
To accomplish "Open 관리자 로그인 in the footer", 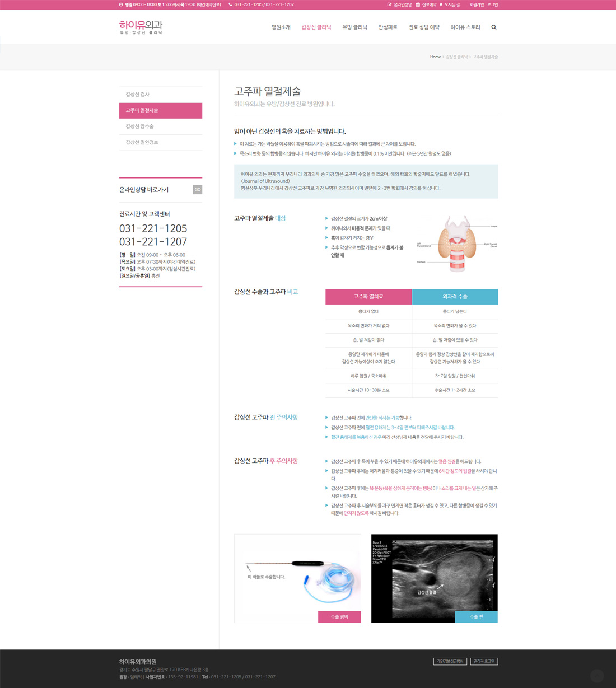I will pos(484,662).
